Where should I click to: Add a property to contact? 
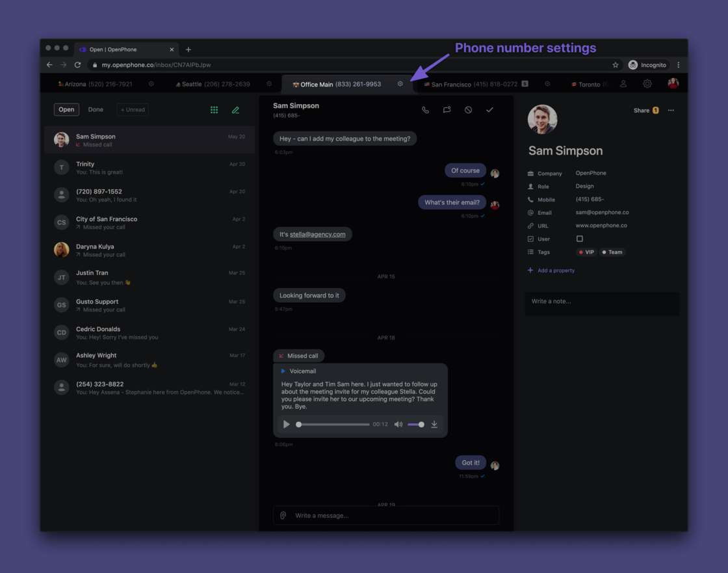(x=551, y=270)
